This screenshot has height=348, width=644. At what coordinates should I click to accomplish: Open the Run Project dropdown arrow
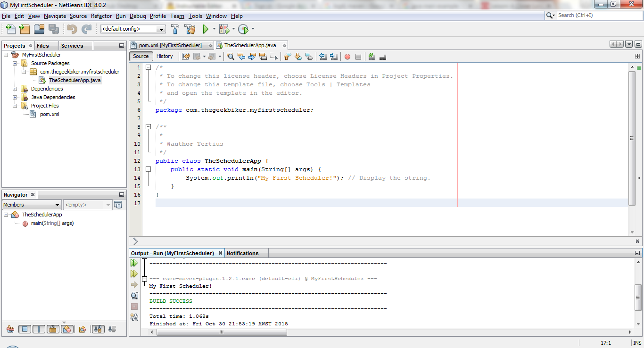214,29
